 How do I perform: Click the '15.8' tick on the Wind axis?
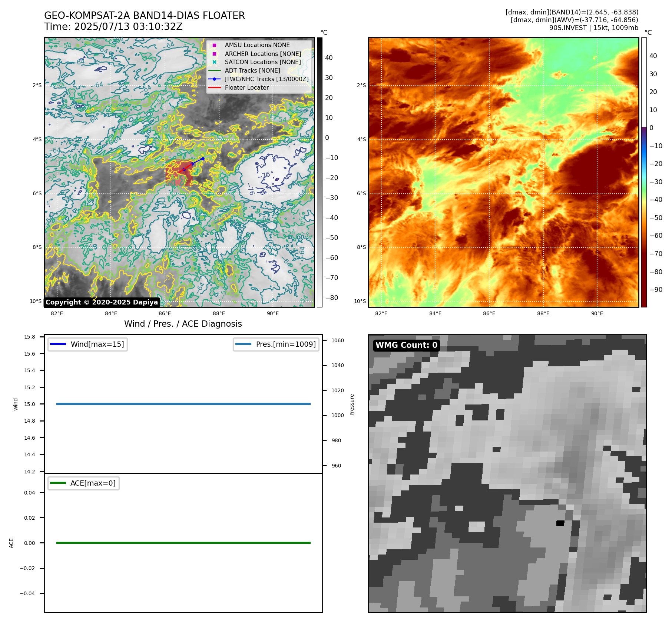[x=30, y=337]
